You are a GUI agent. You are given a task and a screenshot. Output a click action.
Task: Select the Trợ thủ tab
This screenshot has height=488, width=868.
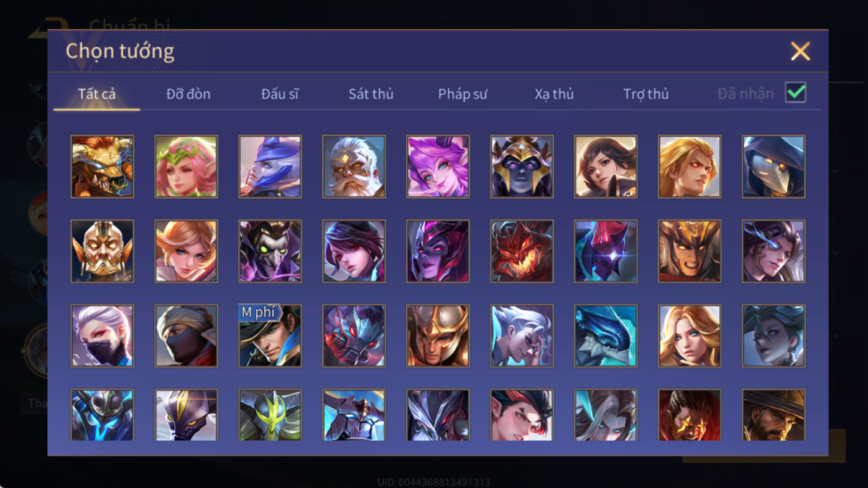pos(646,94)
